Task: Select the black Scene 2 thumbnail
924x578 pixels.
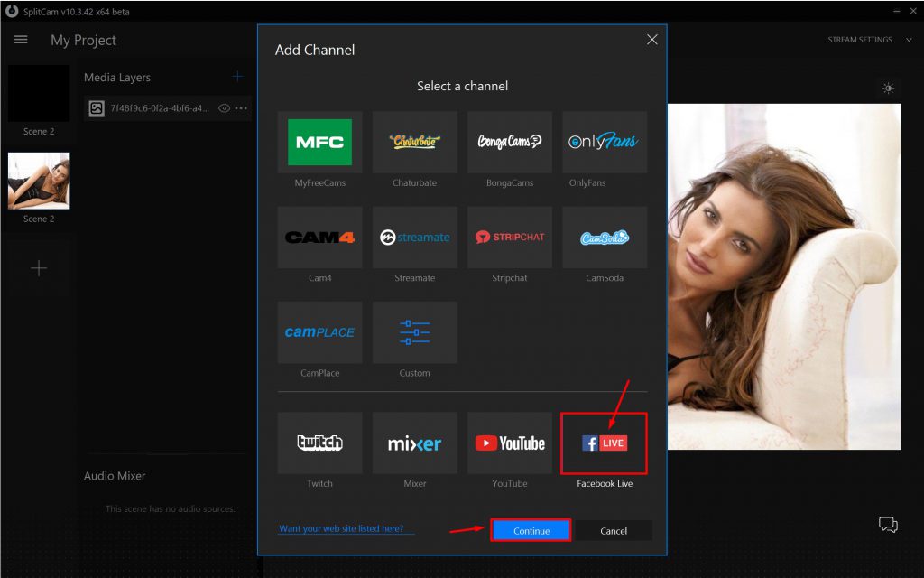Action: tap(39, 94)
